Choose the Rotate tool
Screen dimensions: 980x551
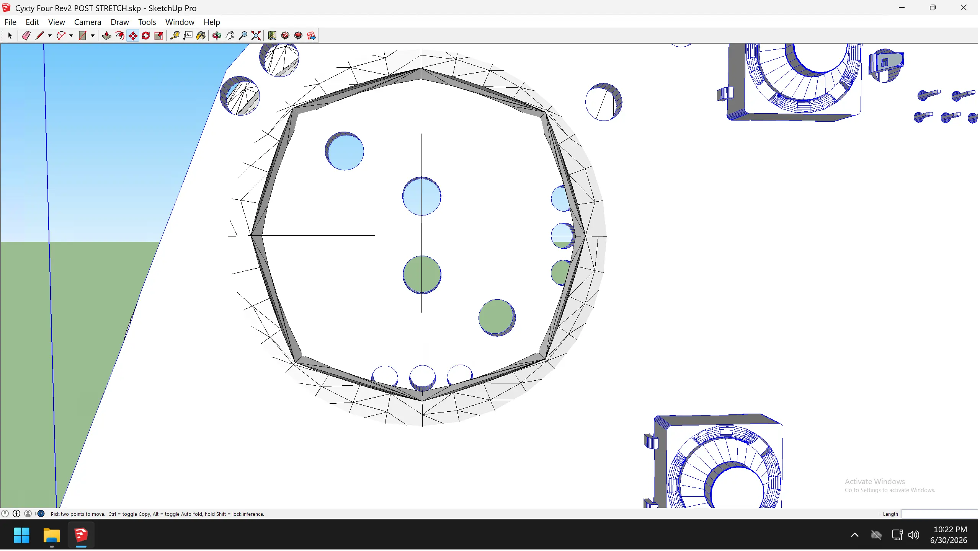(x=146, y=36)
